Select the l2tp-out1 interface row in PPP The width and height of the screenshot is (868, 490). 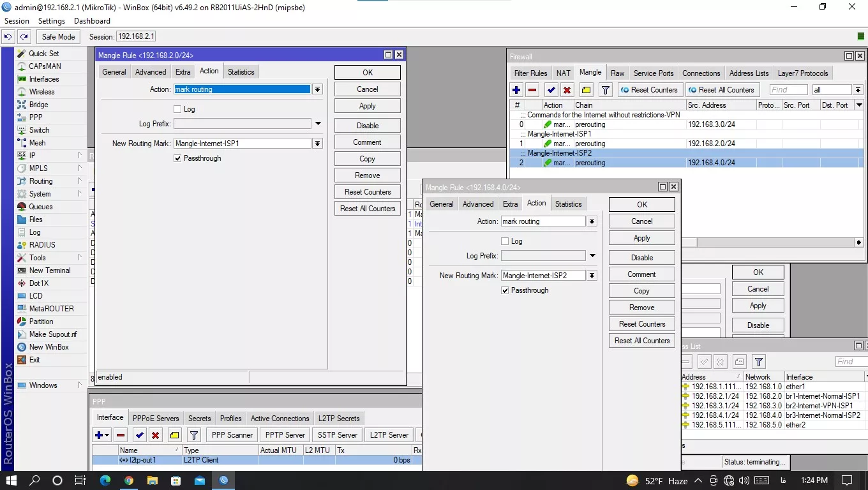click(x=257, y=460)
